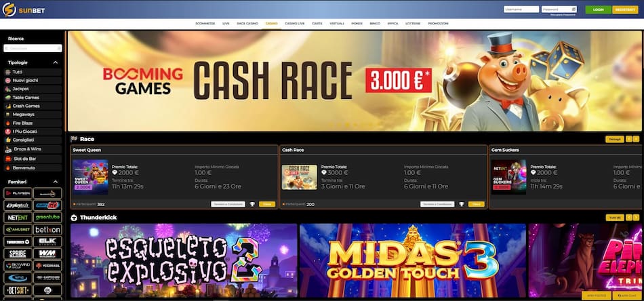644x301 pixels.
Task: Click the Recupera Password link
Action: (563, 15)
